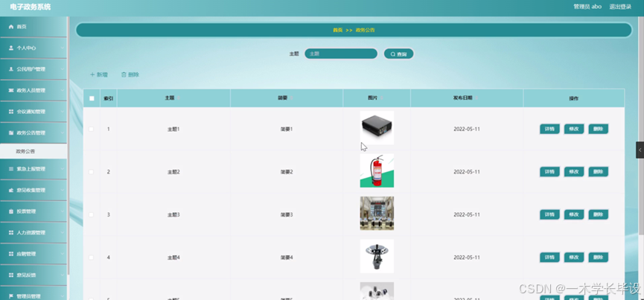Click the meeting hall thumbnail in row 3
This screenshot has width=644, height=300.
click(x=377, y=214)
